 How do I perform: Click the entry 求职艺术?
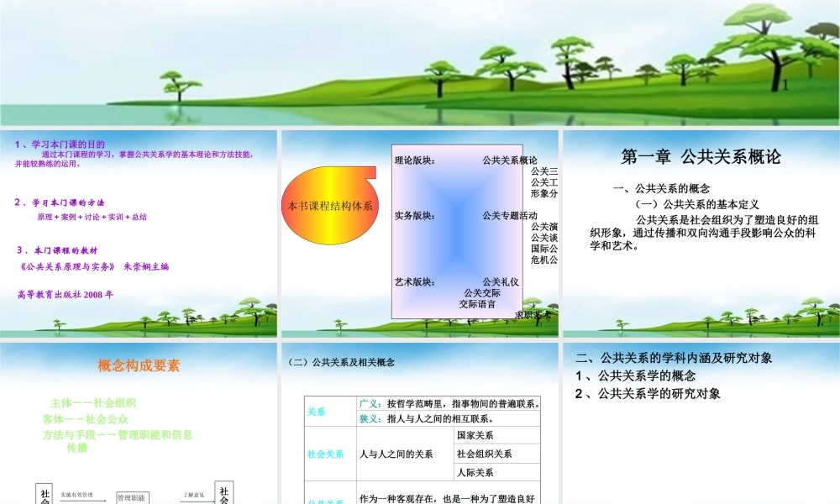pyautogui.click(x=533, y=315)
